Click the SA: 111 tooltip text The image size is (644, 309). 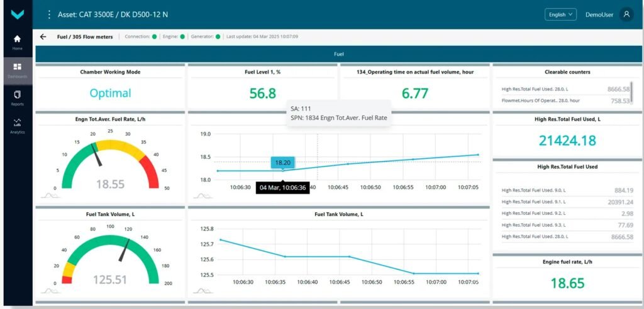[x=300, y=109]
